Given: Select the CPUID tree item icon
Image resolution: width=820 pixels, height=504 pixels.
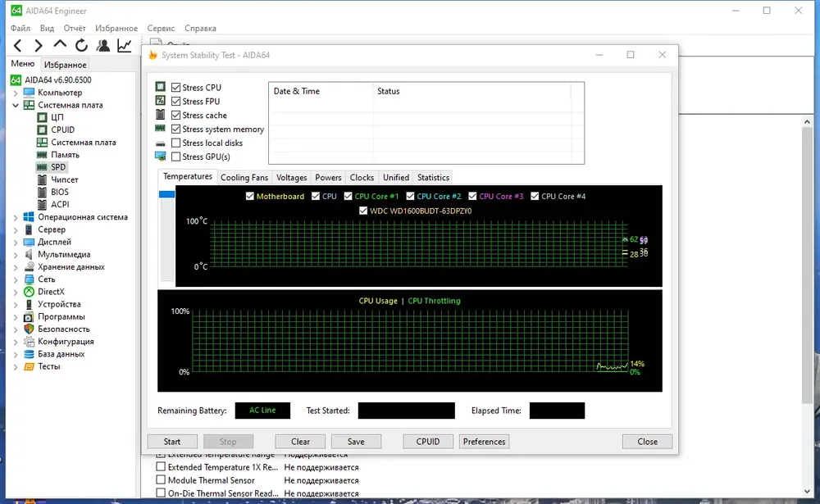Looking at the screenshot, I should point(42,129).
